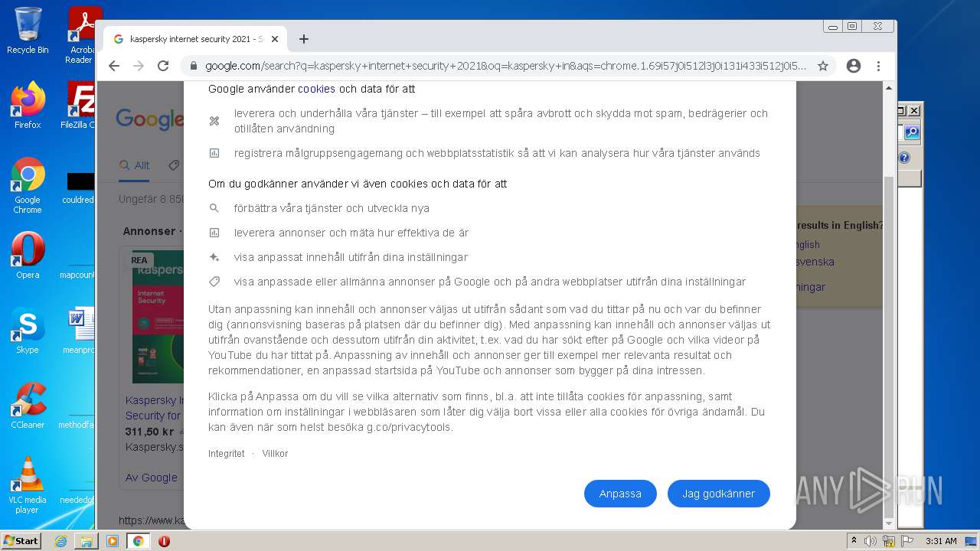Open the Start menu

pos(21,540)
